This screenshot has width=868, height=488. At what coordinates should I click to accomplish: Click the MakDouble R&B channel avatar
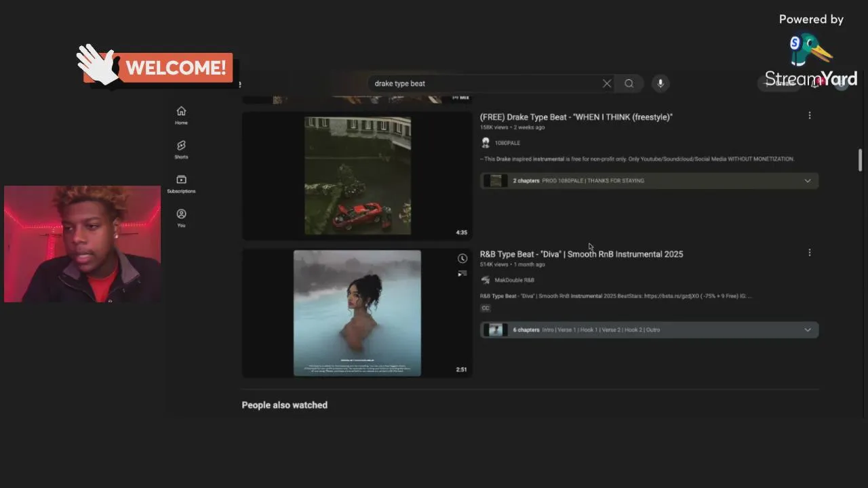(x=486, y=280)
